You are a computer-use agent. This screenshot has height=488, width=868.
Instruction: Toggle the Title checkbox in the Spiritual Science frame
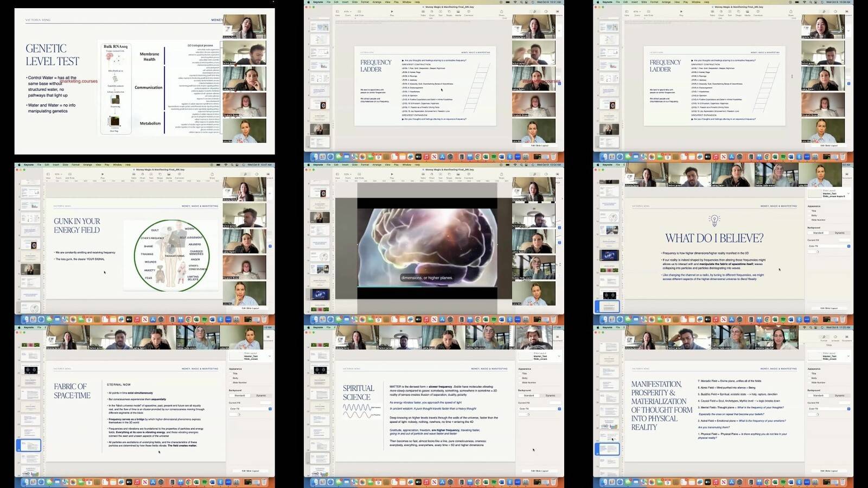(520, 373)
